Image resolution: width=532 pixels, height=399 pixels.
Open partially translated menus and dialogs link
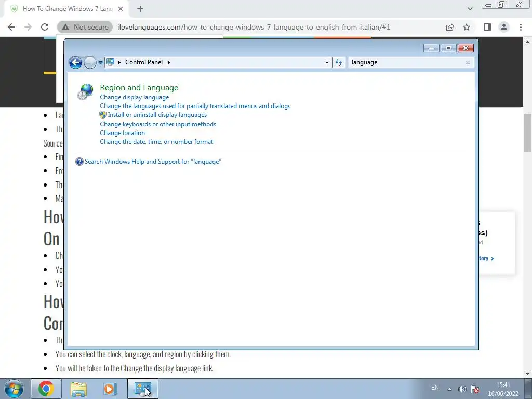pos(195,106)
